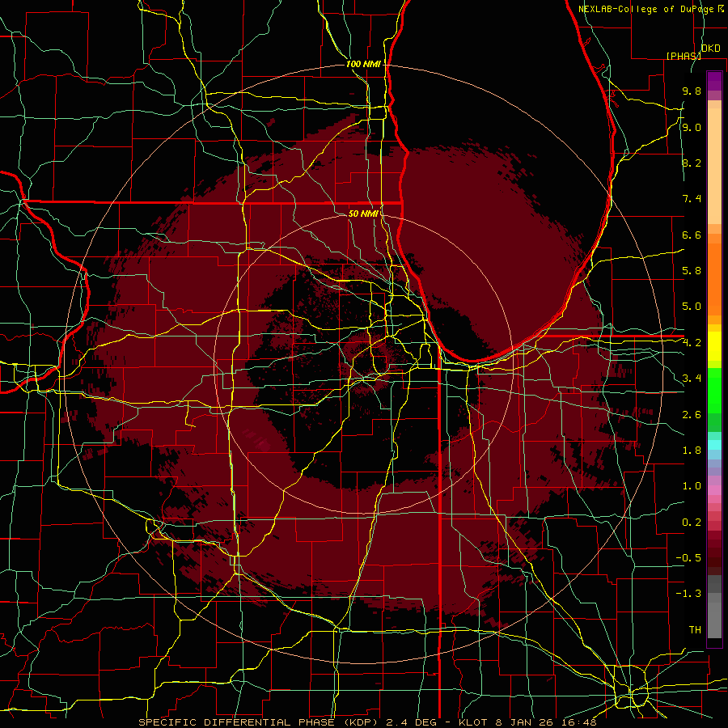Click the 6.6 scale value

(692, 235)
